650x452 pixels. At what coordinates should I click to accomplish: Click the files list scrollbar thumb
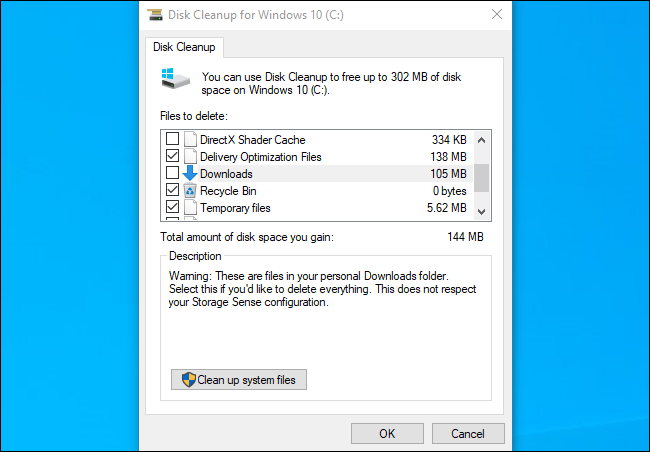481,178
